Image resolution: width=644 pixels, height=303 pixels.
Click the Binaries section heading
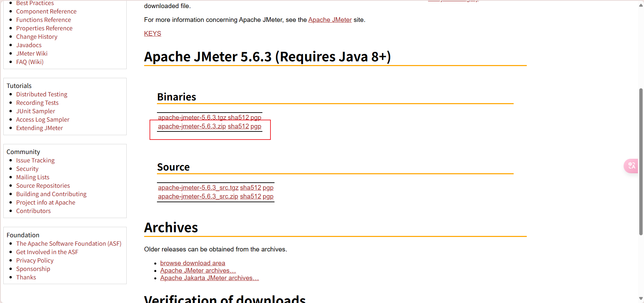pyautogui.click(x=176, y=97)
